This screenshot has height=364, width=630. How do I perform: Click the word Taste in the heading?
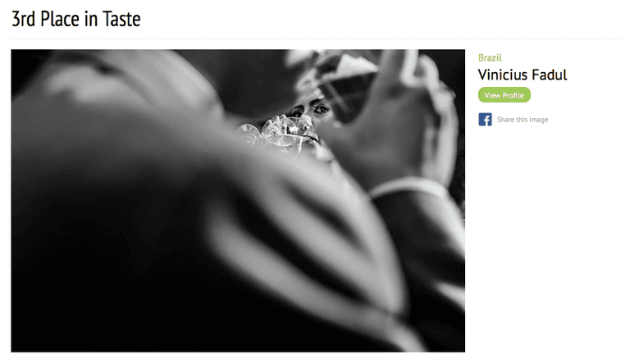point(121,19)
